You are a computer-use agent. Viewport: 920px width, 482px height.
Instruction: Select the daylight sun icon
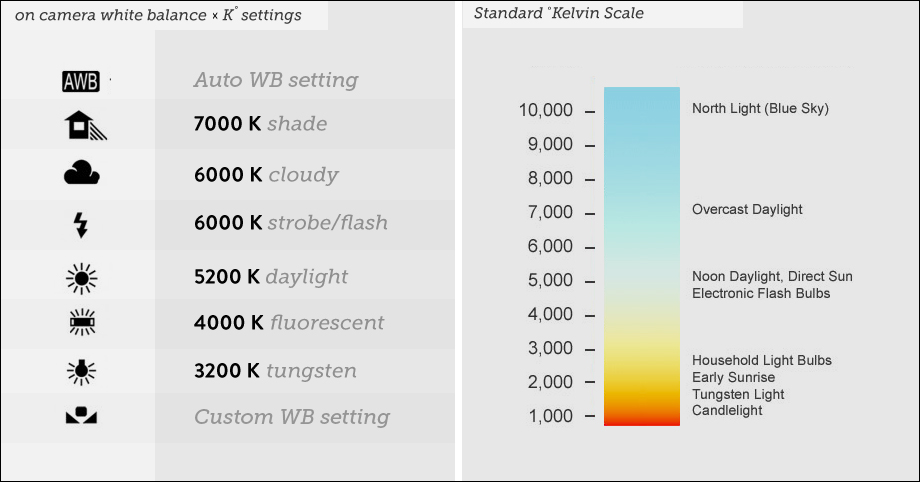(81, 277)
